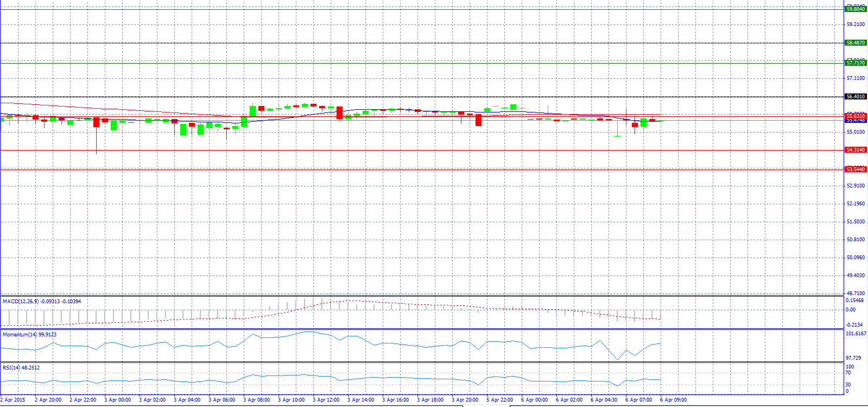
Task: Select the 50.8100 price axis value
Action: coord(856,240)
